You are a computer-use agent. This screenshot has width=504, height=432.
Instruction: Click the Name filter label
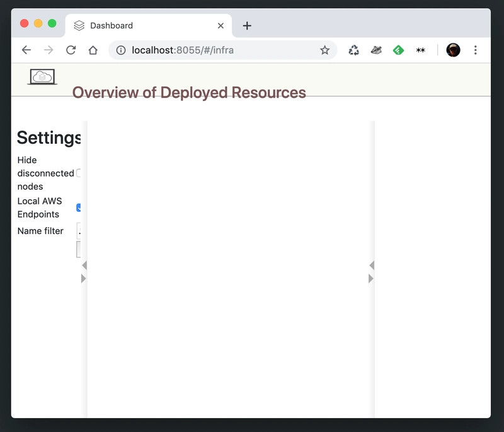click(x=40, y=231)
